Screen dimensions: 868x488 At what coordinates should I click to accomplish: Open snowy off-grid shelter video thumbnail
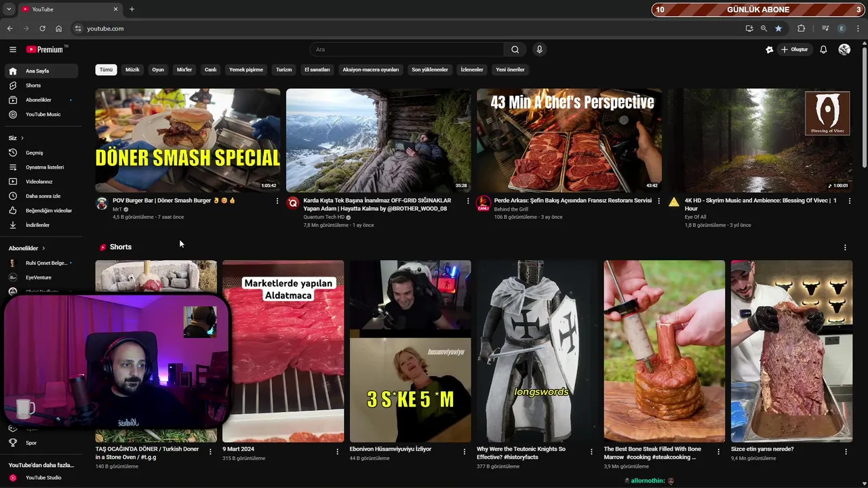click(x=378, y=140)
